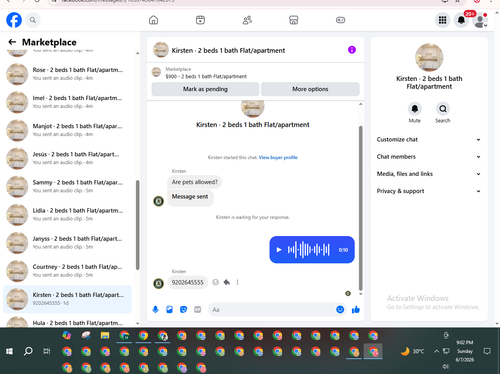Open Manjot's 2 beds 1 bath conversation

[x=67, y=130]
